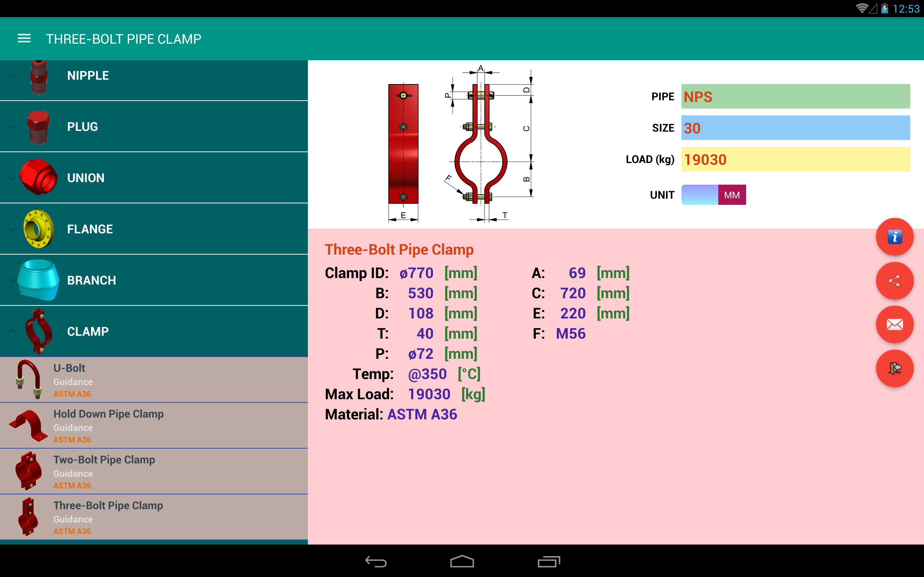Open the Three-Bolt Pipe Clamp entry
924x577 pixels.
(154, 517)
